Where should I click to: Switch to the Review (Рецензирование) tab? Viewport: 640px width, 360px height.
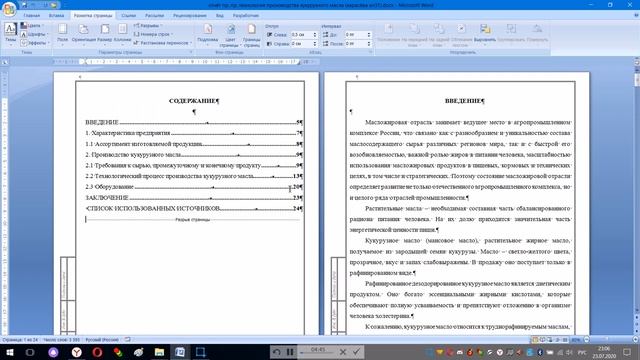pyautogui.click(x=190, y=16)
